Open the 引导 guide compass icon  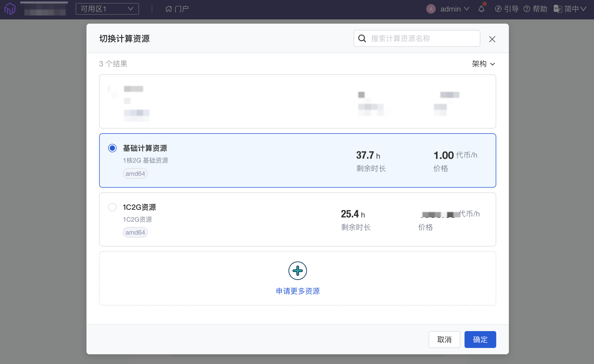click(x=498, y=9)
